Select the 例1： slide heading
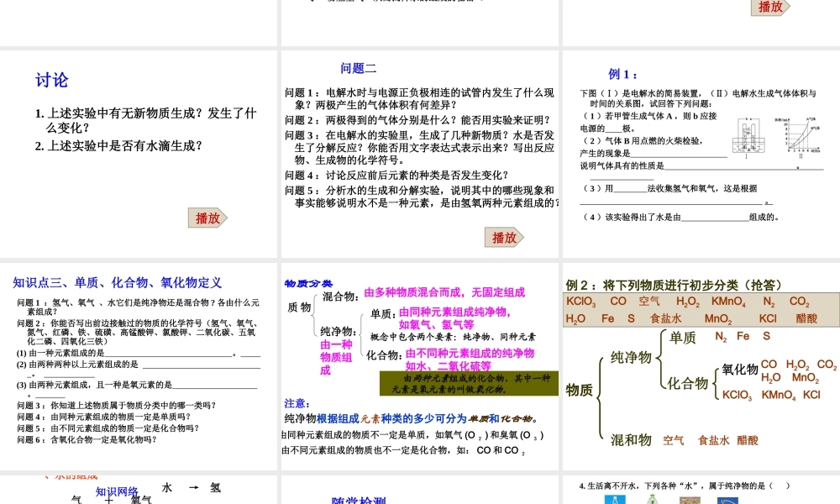Screen dimensions: 840x504 click(623, 74)
